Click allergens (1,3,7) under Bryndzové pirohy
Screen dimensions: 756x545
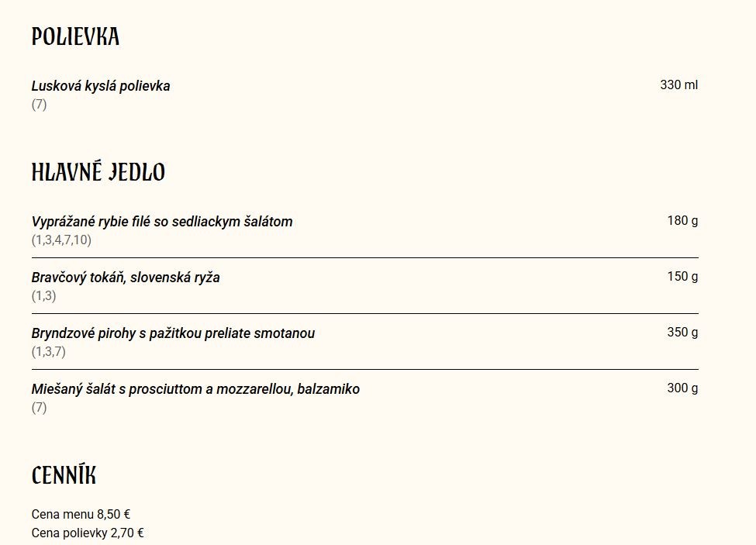click(48, 352)
